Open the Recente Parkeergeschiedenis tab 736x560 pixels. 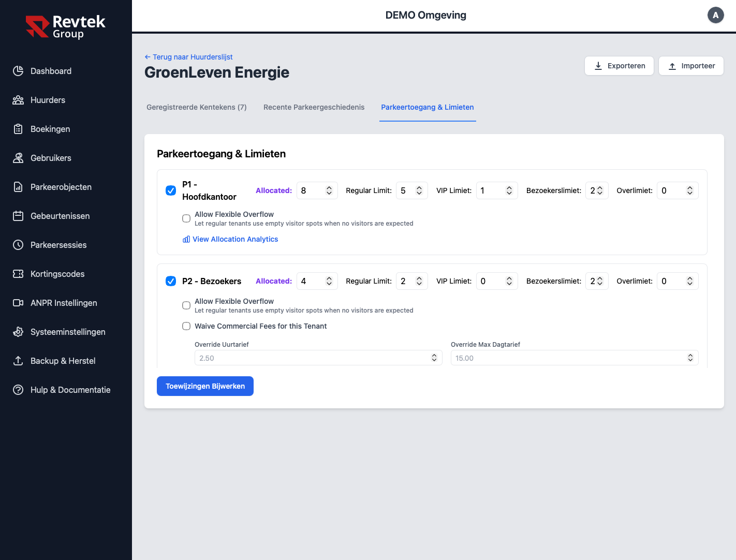[x=314, y=107]
